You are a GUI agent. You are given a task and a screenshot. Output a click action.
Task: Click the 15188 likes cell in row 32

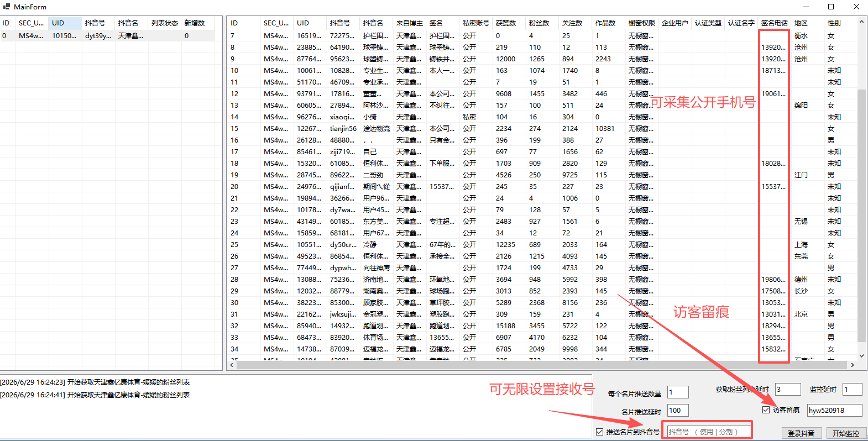[x=509, y=326]
